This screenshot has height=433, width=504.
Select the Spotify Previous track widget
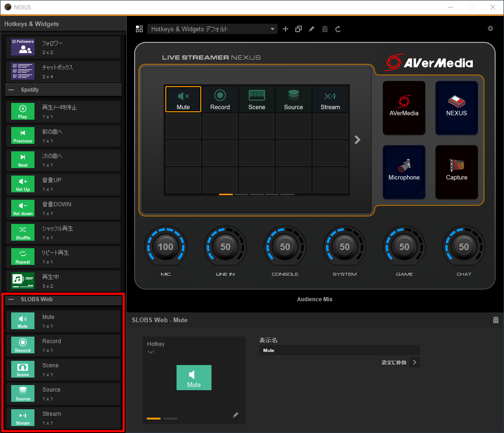[63, 136]
